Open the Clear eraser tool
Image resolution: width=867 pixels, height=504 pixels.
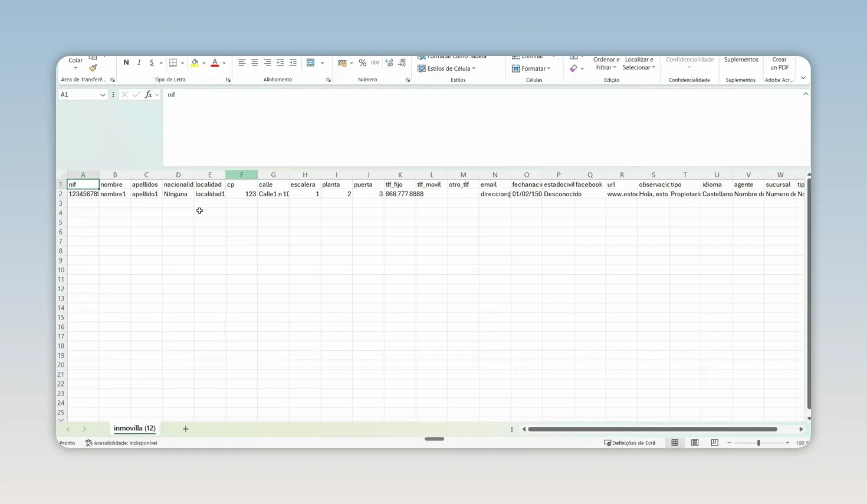(574, 68)
